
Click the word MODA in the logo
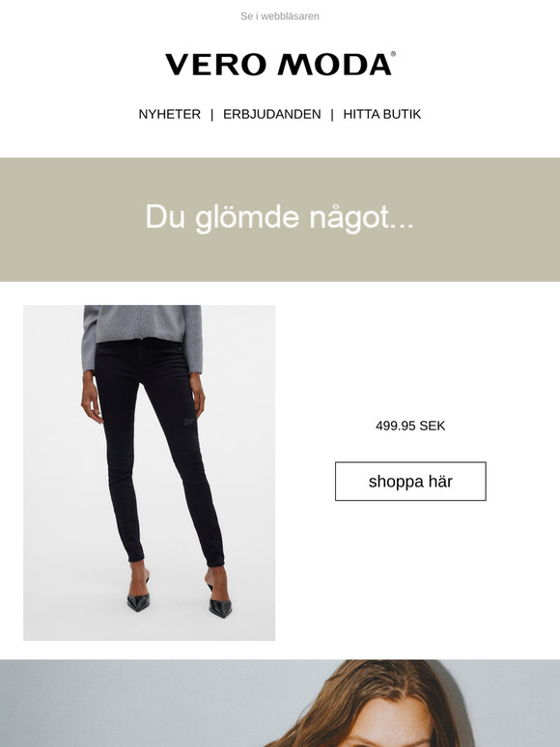pos(335,65)
